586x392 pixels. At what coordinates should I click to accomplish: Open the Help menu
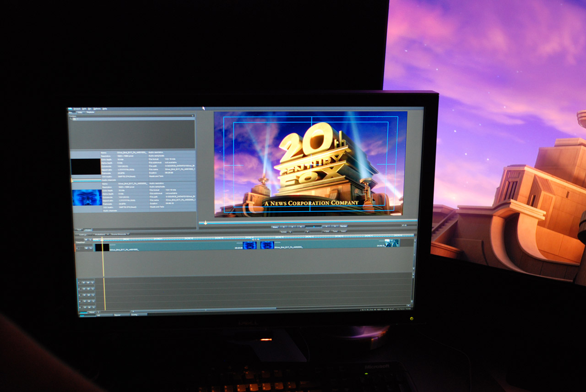click(105, 109)
